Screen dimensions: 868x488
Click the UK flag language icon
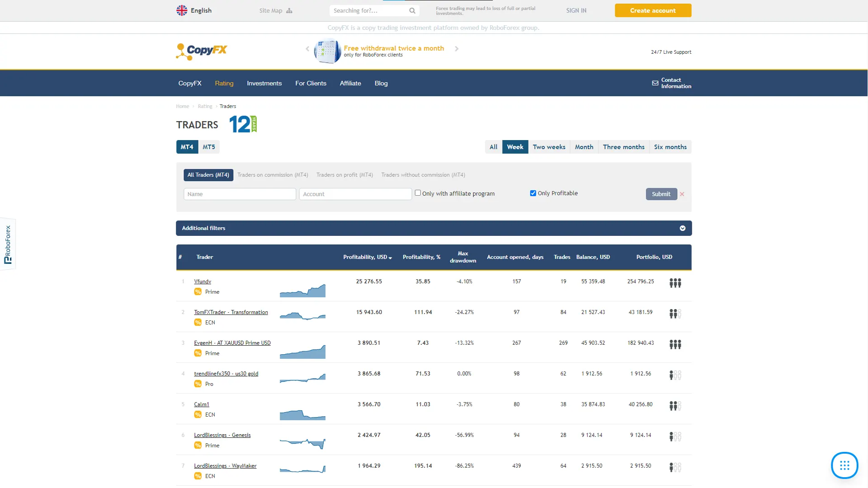click(x=182, y=10)
